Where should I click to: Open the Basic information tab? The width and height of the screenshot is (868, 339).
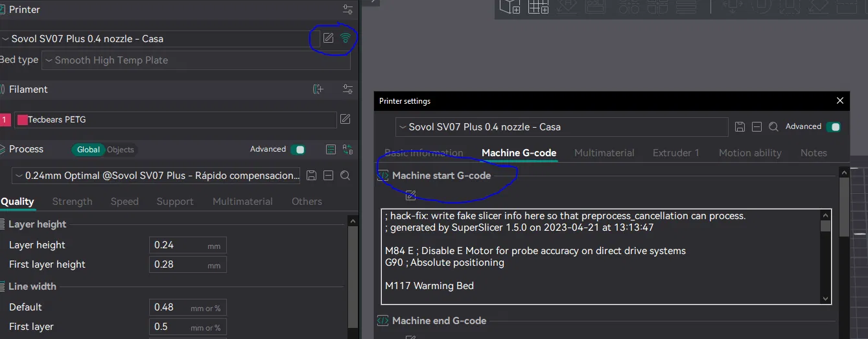click(x=424, y=153)
